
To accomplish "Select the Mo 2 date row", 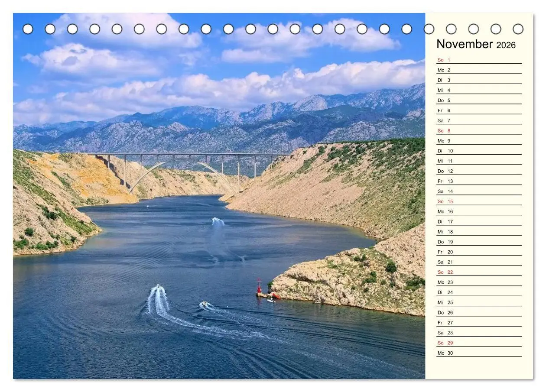I will 479,70.
